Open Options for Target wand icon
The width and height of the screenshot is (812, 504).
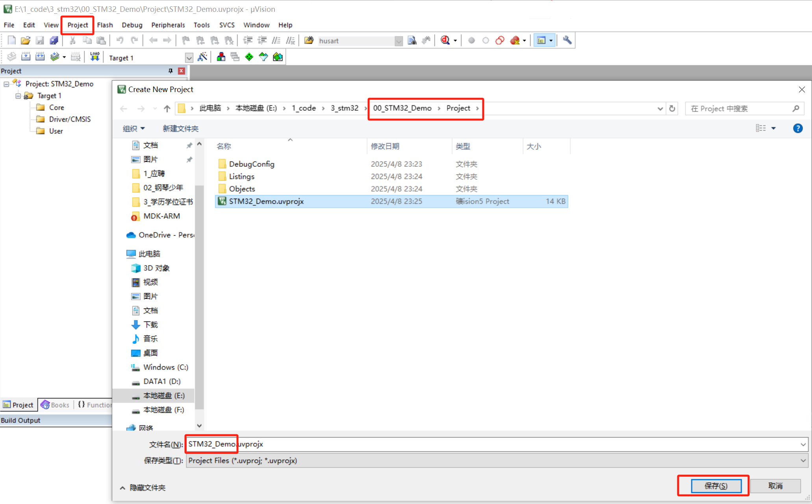point(202,57)
